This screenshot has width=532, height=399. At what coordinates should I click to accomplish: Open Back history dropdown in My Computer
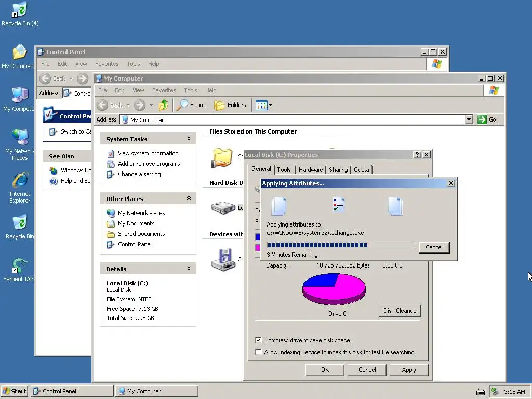[128, 105]
